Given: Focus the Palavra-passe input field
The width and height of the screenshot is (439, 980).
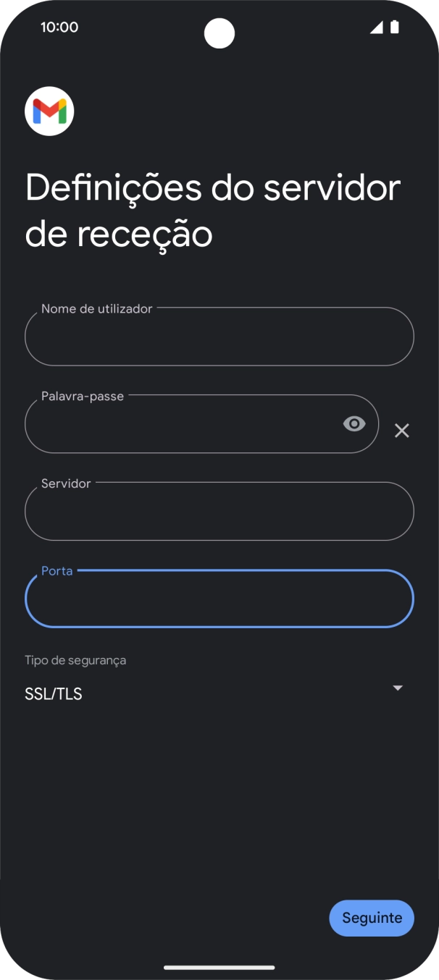Looking at the screenshot, I should [181, 425].
